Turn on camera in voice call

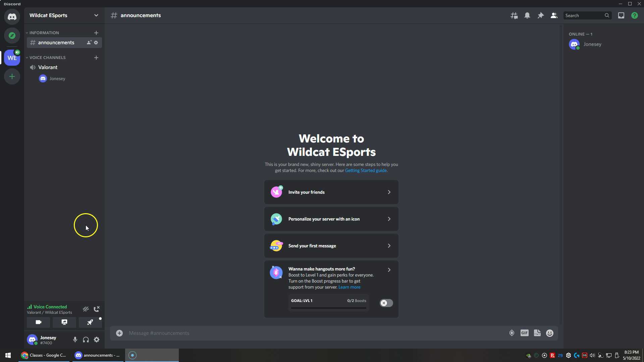click(x=38, y=322)
